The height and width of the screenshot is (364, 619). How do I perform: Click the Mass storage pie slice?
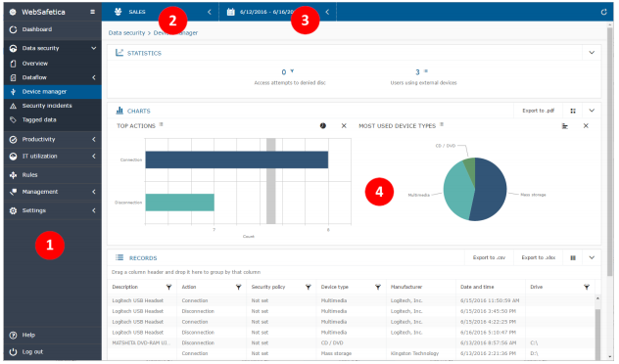(x=492, y=189)
